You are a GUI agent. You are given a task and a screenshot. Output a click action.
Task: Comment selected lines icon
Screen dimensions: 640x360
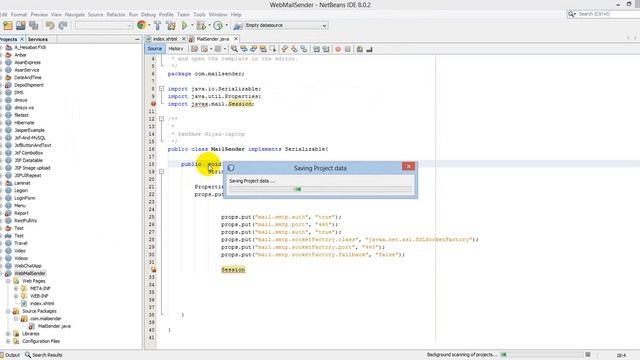360,49
